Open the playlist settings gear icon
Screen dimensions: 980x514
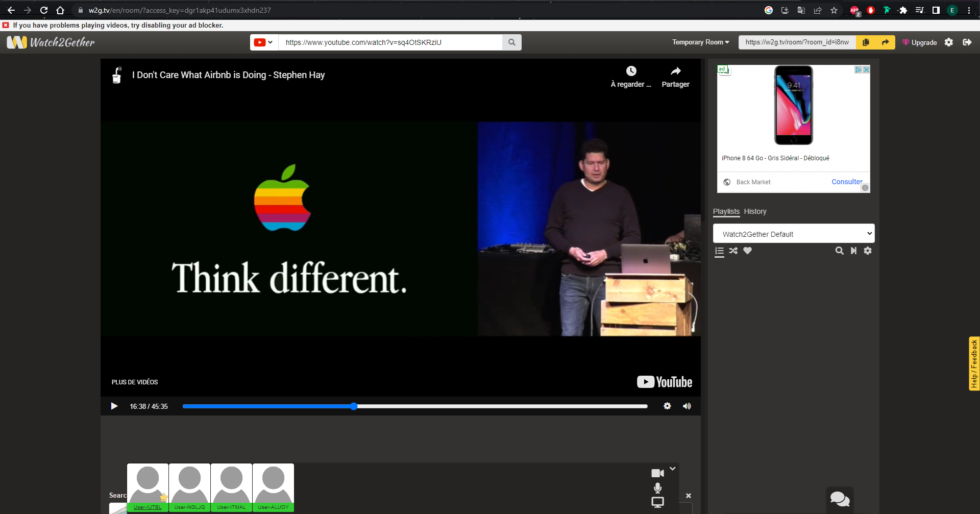click(868, 251)
